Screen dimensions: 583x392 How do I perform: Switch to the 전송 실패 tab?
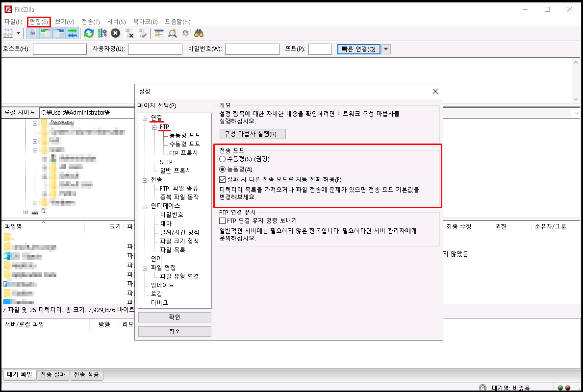click(x=53, y=374)
